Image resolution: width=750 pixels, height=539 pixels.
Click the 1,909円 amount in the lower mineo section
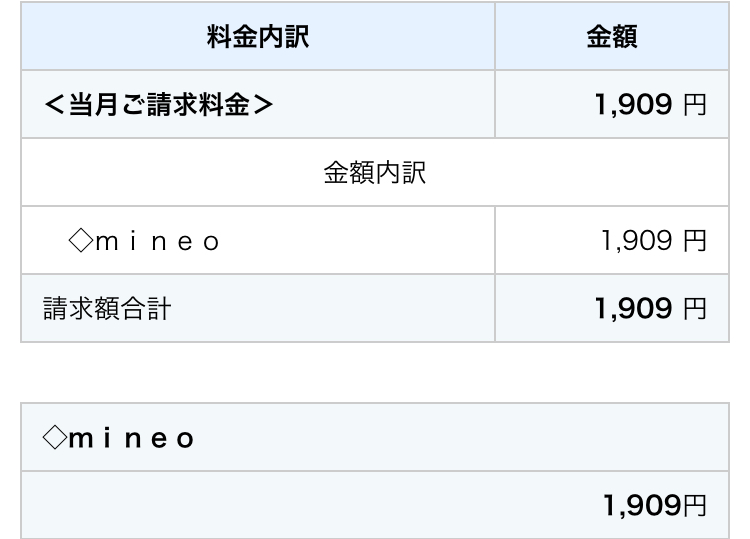click(x=654, y=505)
